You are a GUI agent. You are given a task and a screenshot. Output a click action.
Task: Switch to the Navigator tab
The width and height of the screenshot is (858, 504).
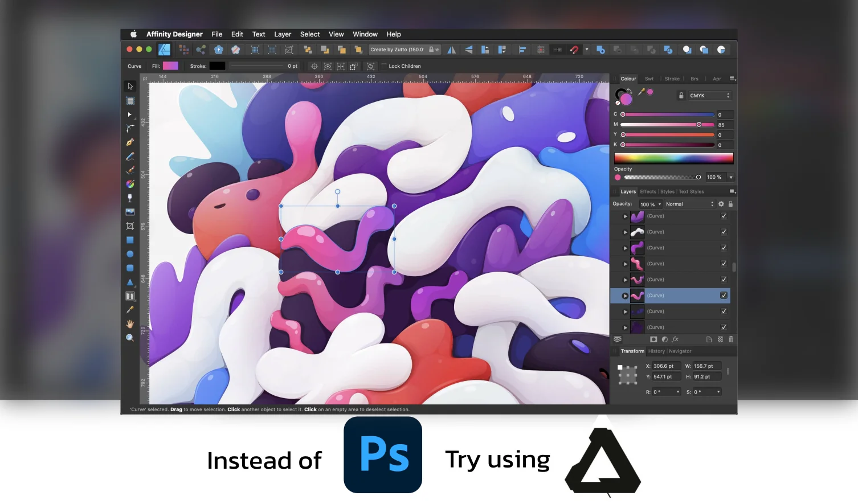pos(680,351)
